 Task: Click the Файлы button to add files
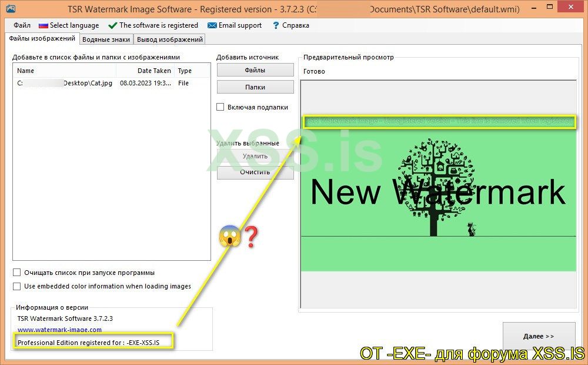tap(255, 70)
